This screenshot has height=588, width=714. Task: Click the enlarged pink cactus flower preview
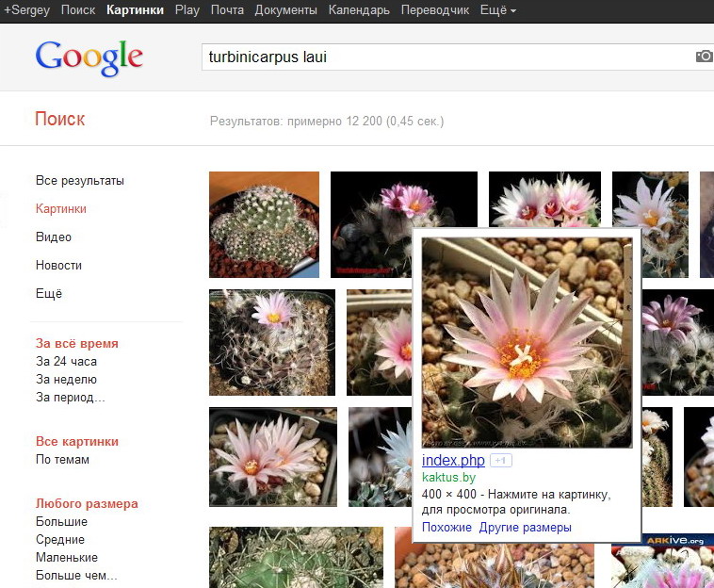[x=527, y=342]
